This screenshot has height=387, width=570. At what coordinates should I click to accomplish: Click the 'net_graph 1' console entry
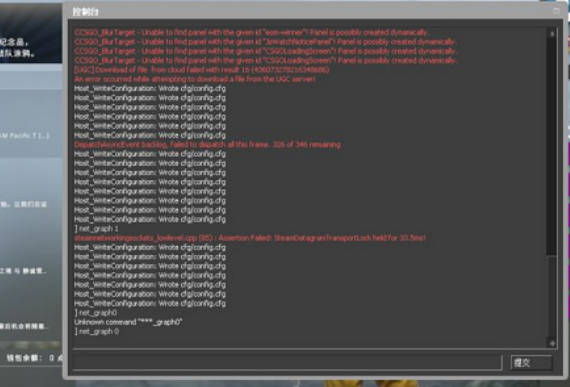(96, 229)
